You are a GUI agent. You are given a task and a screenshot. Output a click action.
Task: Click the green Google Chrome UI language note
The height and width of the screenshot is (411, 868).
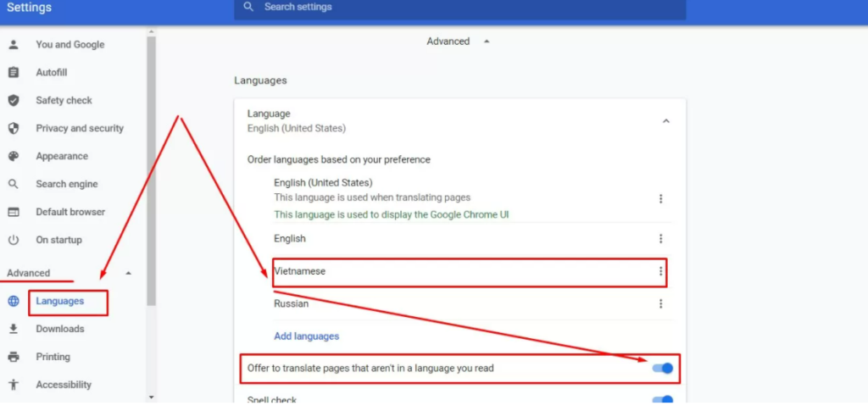[391, 214]
